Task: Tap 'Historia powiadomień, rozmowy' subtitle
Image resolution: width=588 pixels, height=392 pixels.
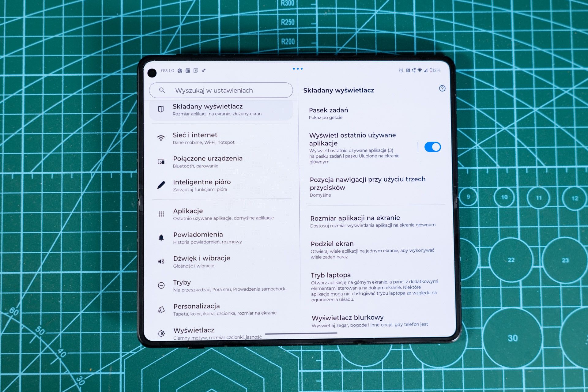Action: click(207, 242)
